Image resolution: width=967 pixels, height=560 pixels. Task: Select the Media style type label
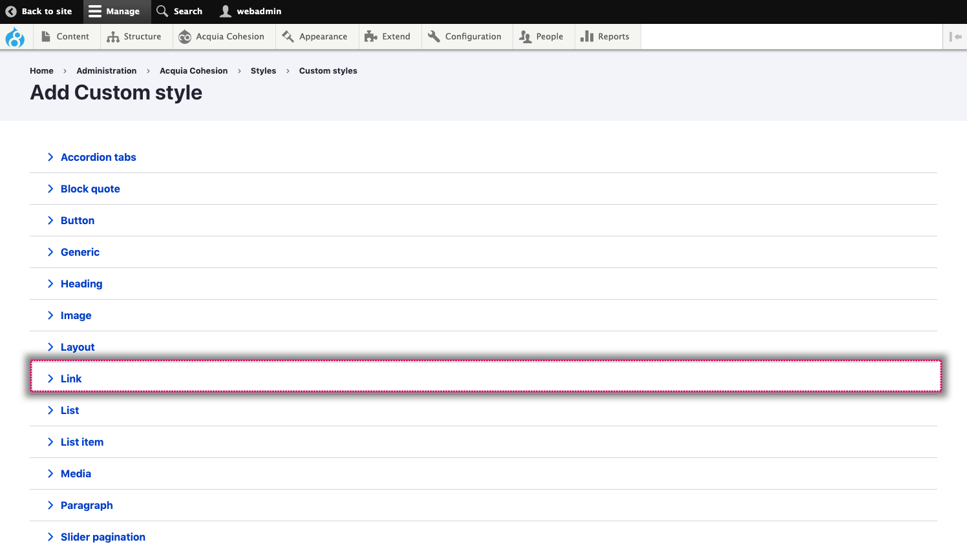click(x=76, y=473)
